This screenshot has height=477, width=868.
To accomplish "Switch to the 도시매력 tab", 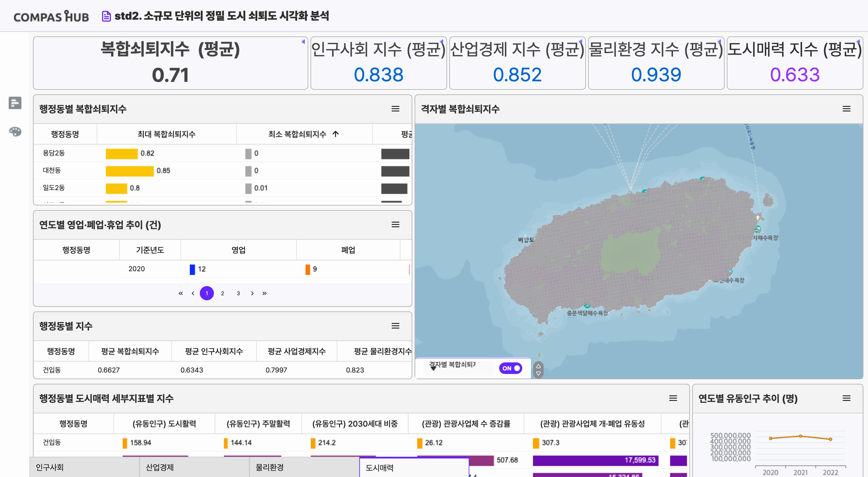I will click(414, 467).
